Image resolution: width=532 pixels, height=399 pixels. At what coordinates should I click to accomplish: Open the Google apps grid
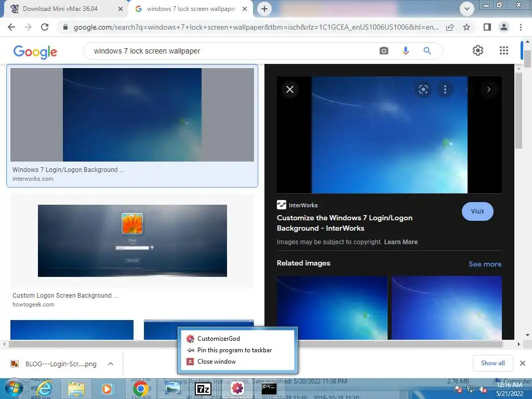(x=504, y=50)
